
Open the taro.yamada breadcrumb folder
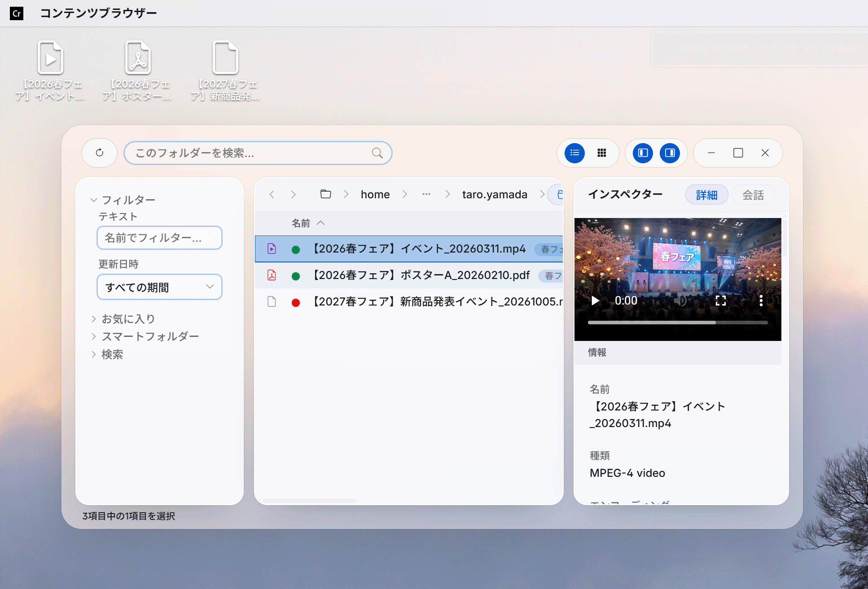[x=495, y=194]
